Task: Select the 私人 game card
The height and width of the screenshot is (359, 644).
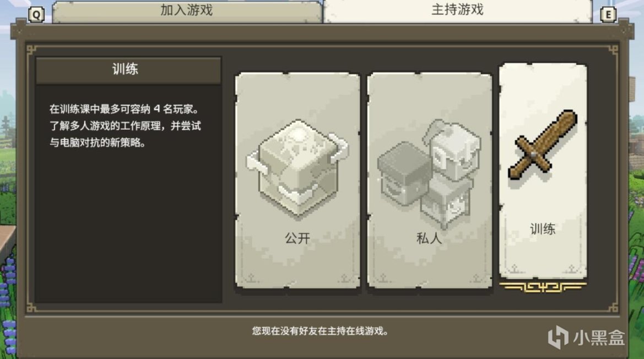Action: 430,180
